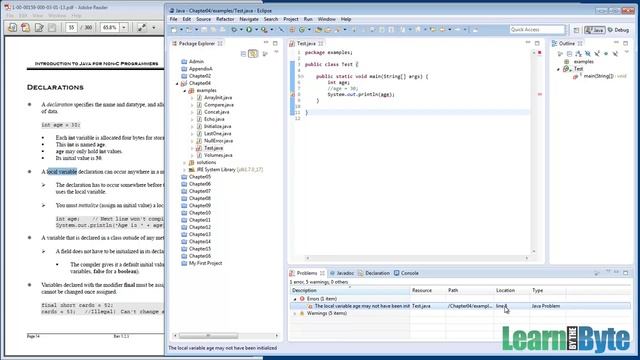Expand JRE System Library node
640x360 pixels.
click(x=184, y=170)
